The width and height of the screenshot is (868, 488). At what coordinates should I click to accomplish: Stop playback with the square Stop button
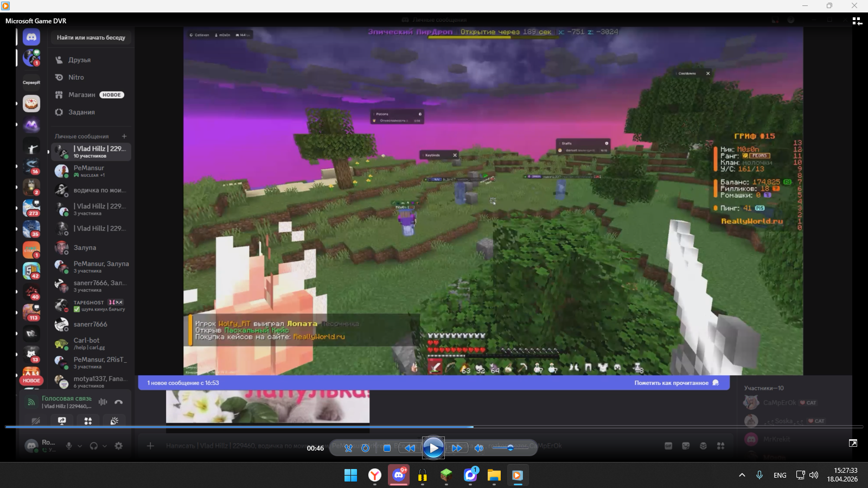click(387, 448)
